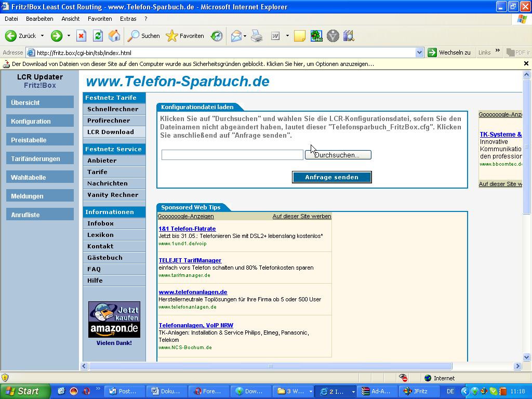Open Tarifänderungen in the sidebar
This screenshot has width=532, height=399.
pos(39,158)
